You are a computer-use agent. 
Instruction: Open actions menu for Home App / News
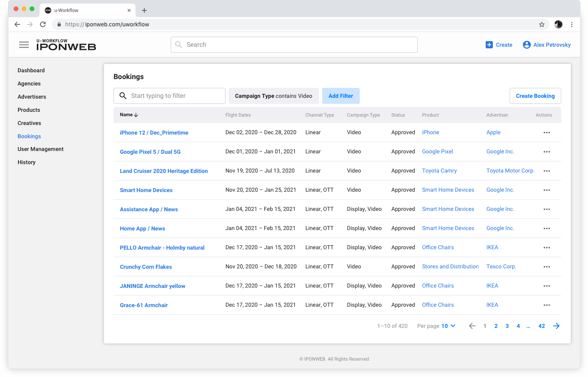tap(547, 228)
